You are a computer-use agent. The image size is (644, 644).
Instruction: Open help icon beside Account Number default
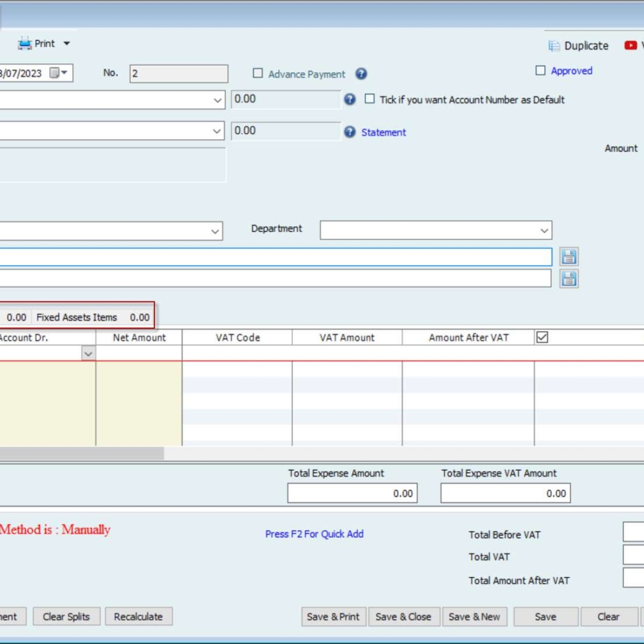click(x=350, y=99)
